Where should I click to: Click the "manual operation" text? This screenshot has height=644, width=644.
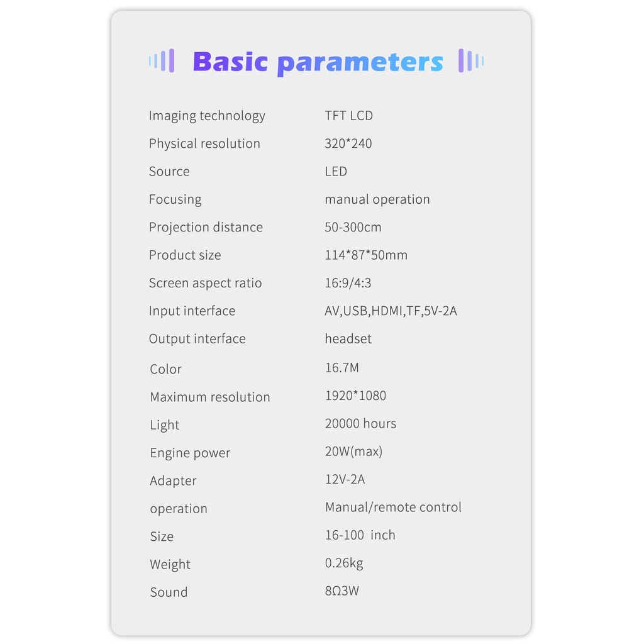[x=377, y=199]
